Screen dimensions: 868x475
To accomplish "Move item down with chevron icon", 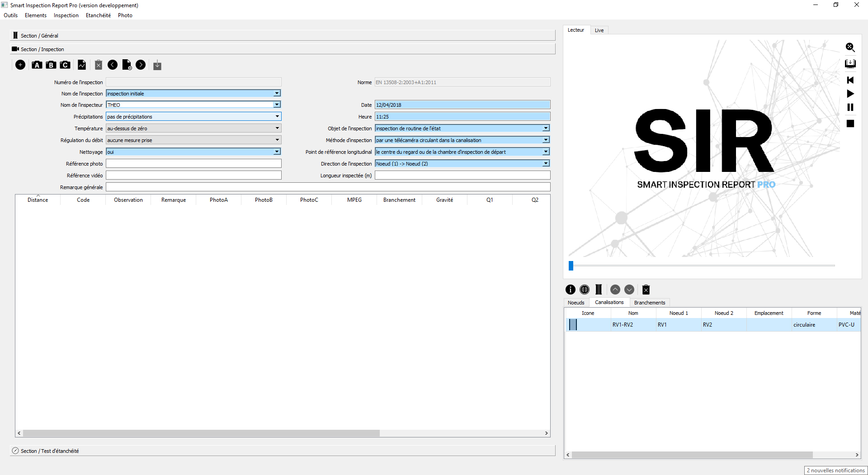I will (x=629, y=290).
